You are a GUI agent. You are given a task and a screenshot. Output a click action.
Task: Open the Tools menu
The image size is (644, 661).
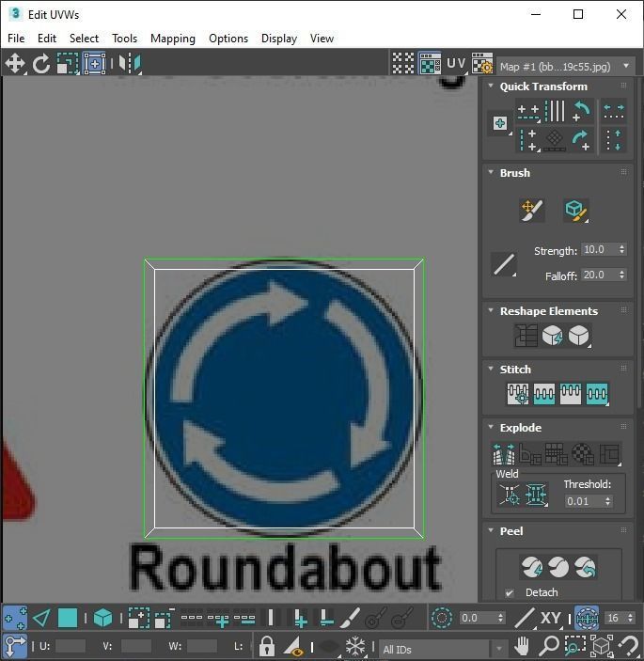point(124,39)
